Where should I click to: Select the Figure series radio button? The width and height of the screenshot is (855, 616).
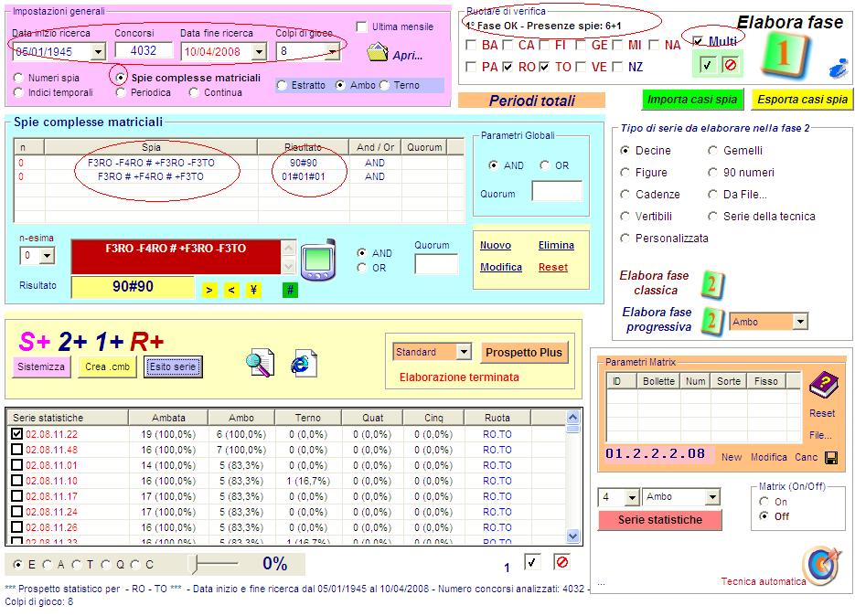tap(625, 173)
